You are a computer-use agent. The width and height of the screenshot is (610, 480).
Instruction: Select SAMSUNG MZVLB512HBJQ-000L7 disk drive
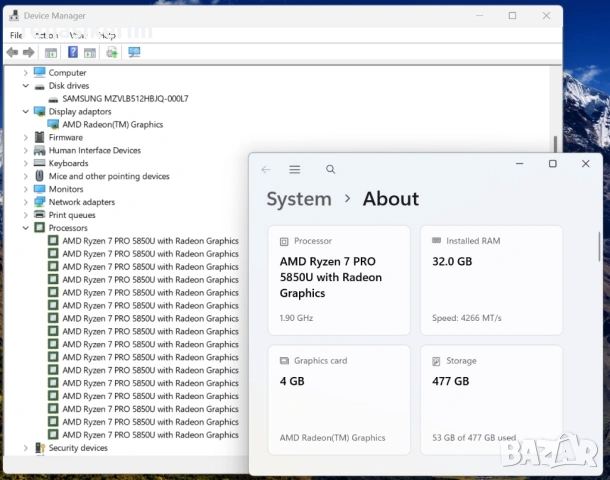(125, 98)
